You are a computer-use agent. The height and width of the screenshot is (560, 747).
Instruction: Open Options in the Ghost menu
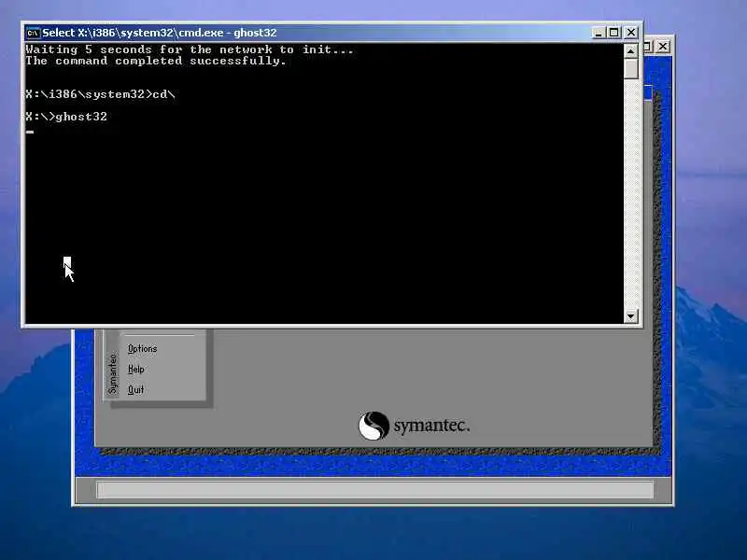(143, 348)
